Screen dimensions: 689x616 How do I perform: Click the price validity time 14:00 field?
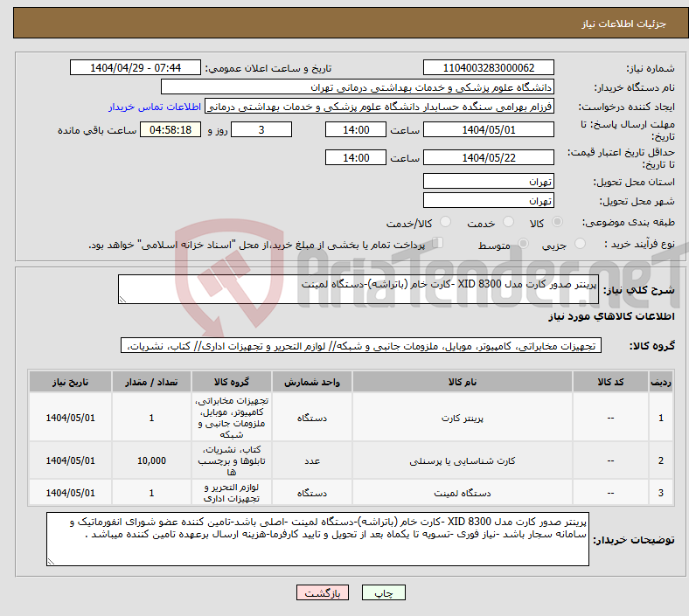point(356,157)
